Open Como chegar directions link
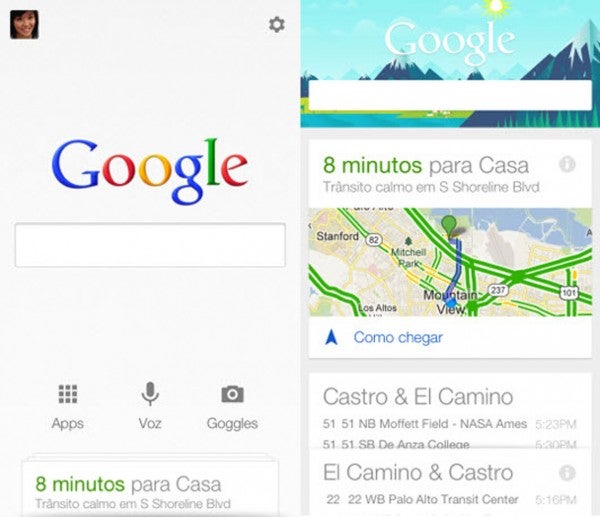The width and height of the screenshot is (600, 517). (398, 337)
